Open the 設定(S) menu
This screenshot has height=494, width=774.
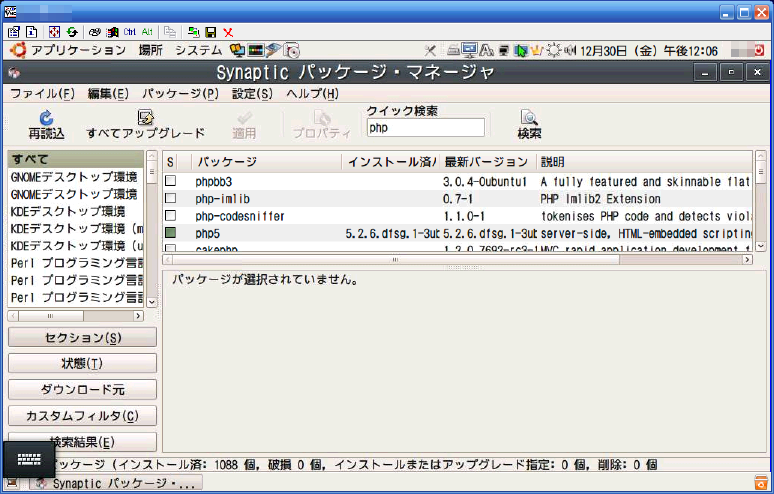point(252,94)
